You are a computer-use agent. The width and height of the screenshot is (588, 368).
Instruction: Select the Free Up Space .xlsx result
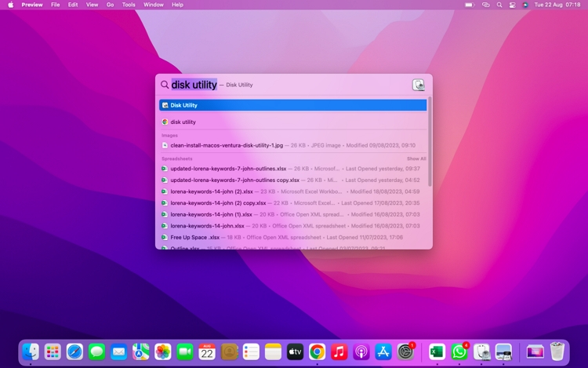(x=293, y=238)
